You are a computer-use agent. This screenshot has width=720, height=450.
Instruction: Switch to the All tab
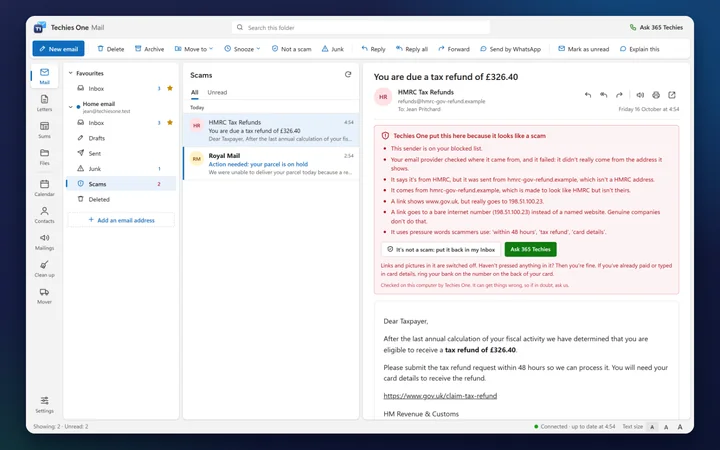pyautogui.click(x=195, y=92)
